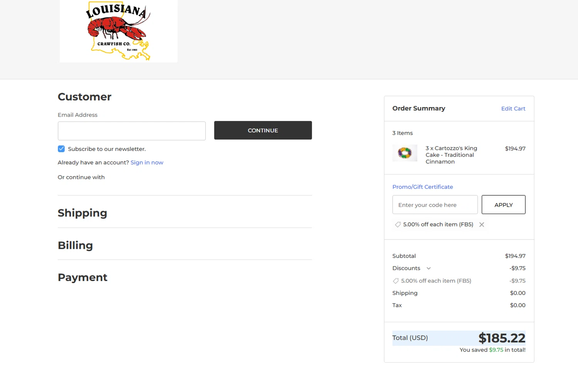The height and width of the screenshot is (392, 578).
Task: Click the Email Address input field
Action: 132,131
